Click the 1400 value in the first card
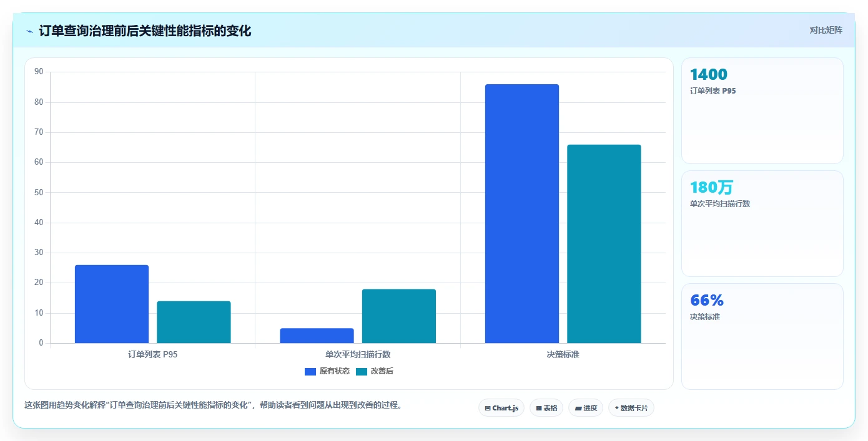 (709, 75)
